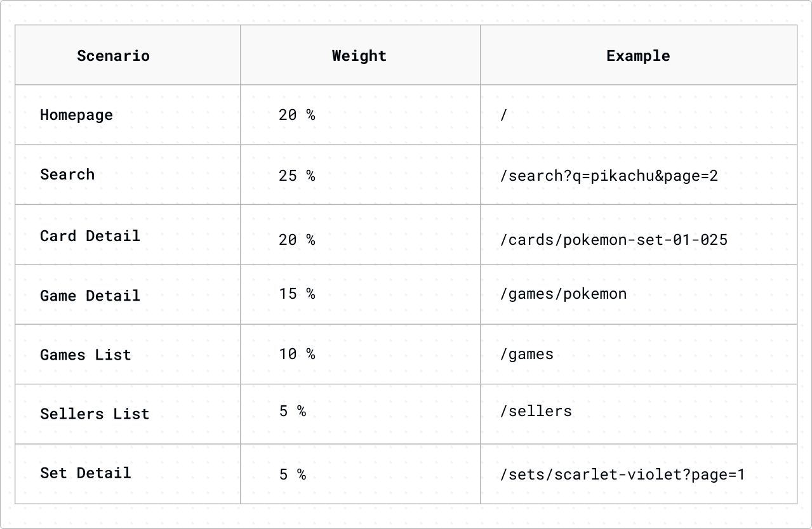Select the Game Detail scenario cell
Image resolution: width=812 pixels, height=529 pixels.
(90, 296)
